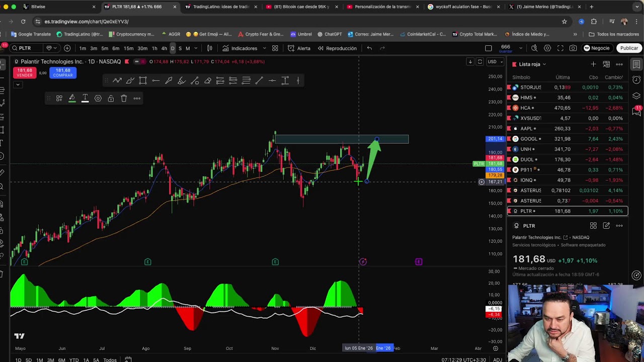The width and height of the screenshot is (644, 362).
Task: Select the 4h timeframe
Action: pos(164,48)
